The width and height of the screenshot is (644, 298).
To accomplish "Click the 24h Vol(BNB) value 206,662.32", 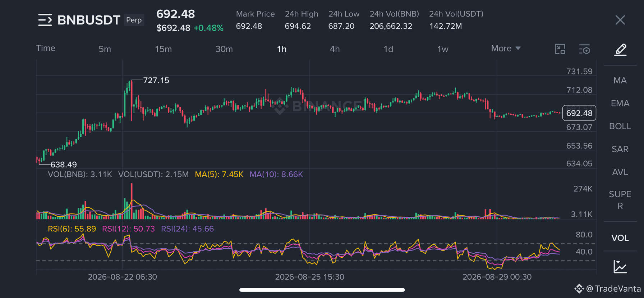I will click(391, 26).
